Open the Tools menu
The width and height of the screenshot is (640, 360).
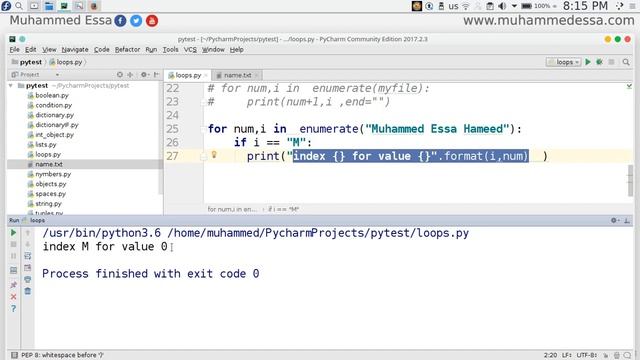[170, 49]
